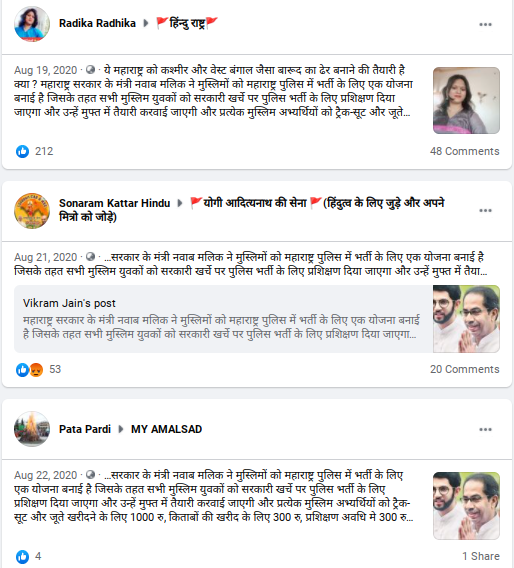Click the angry reaction icon beside 53
Screen dimensions: 514x568
(36, 370)
